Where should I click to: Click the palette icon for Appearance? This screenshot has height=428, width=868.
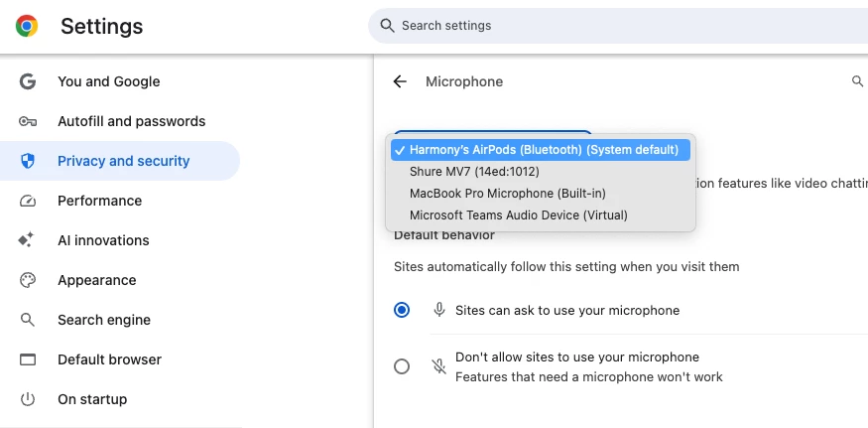[x=27, y=280]
